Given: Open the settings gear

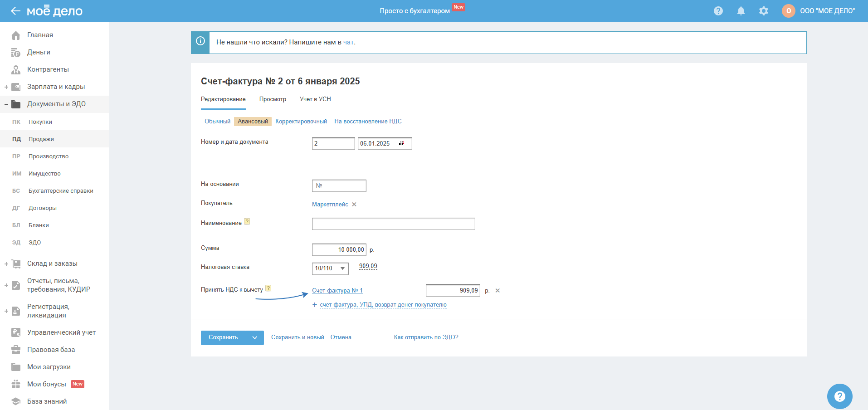Looking at the screenshot, I should click(x=764, y=11).
